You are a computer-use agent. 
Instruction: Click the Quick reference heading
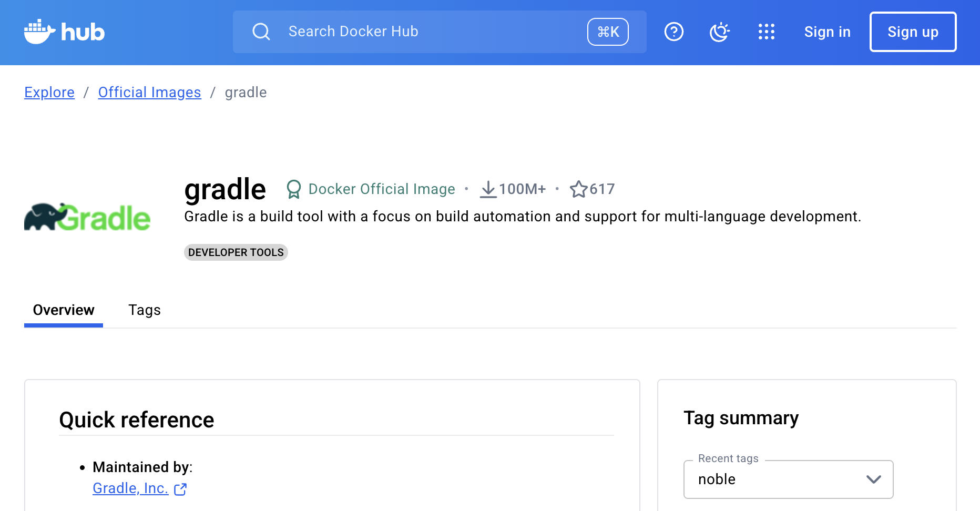pyautogui.click(x=137, y=420)
